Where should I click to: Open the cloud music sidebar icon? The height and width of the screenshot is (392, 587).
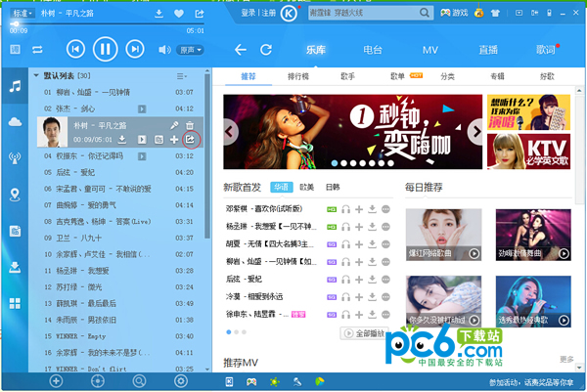tap(15, 121)
